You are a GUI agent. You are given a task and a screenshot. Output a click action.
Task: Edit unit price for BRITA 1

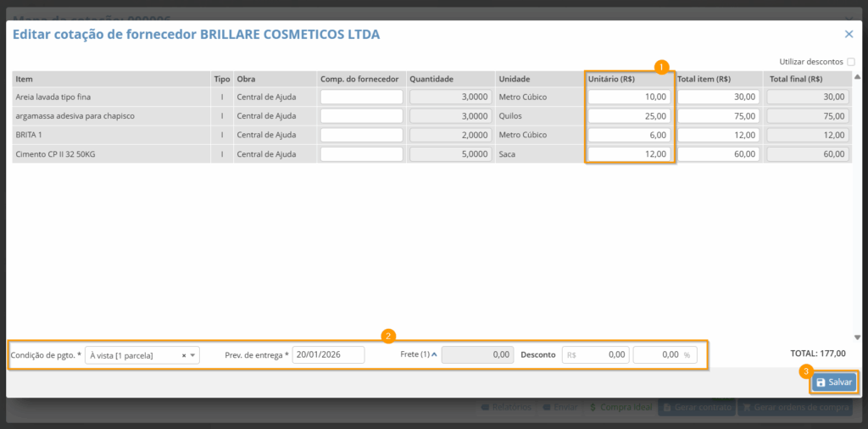tap(629, 135)
